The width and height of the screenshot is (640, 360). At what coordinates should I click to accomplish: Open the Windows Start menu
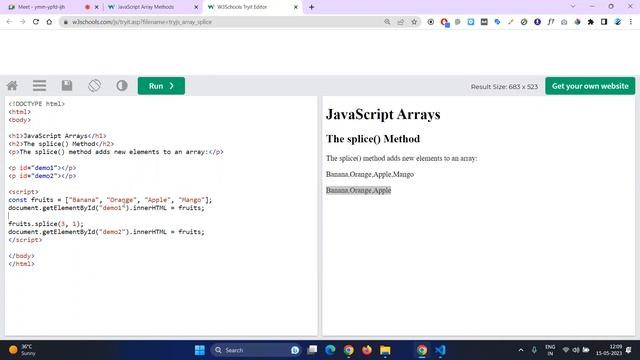200,350
